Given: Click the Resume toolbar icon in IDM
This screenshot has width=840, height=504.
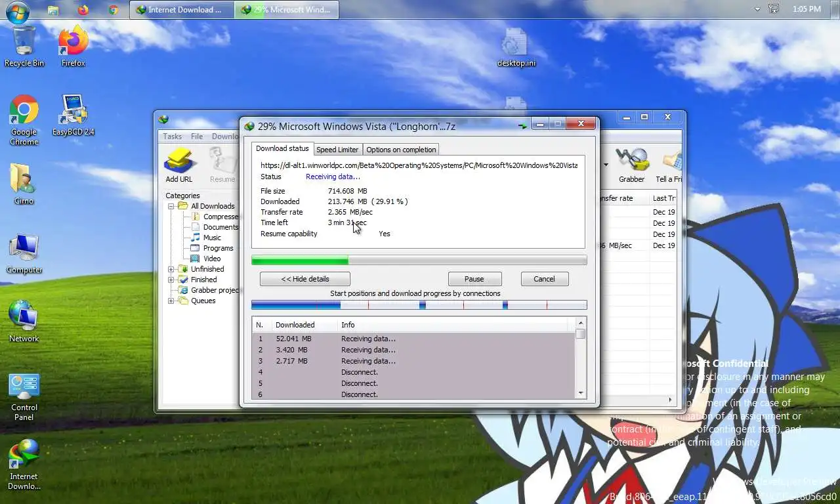Looking at the screenshot, I should tap(222, 165).
